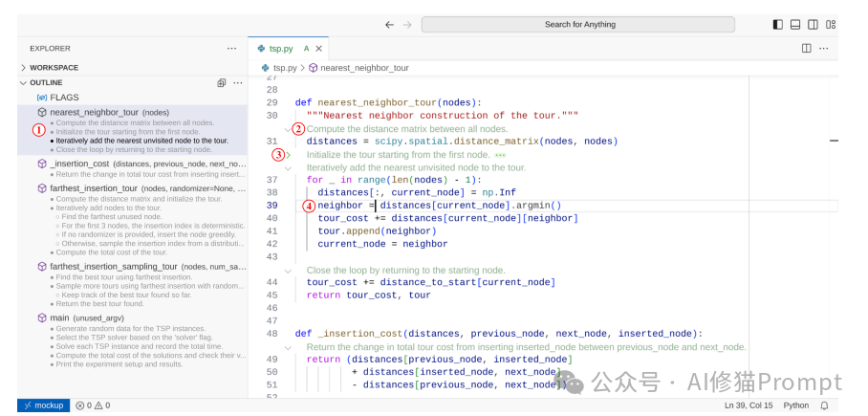Viewport: 868px width, 416px height.
Task: Collapse the OUTLINE section
Action: pyautogui.click(x=46, y=83)
